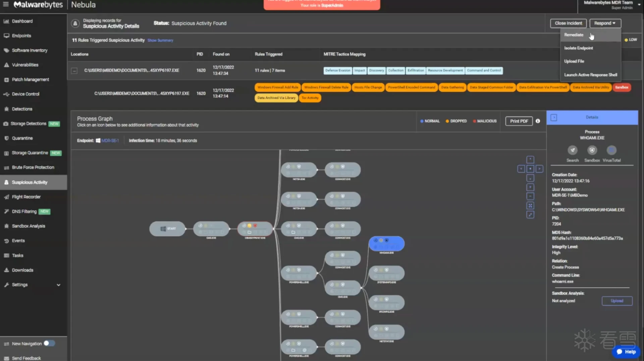The height and width of the screenshot is (361, 644).
Task: Toggle the New Navigation switch
Action: pos(49,343)
